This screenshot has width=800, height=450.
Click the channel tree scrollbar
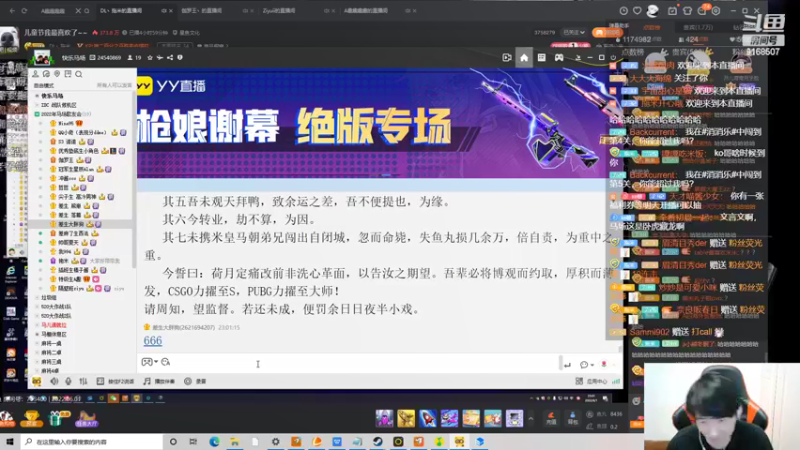(134, 179)
